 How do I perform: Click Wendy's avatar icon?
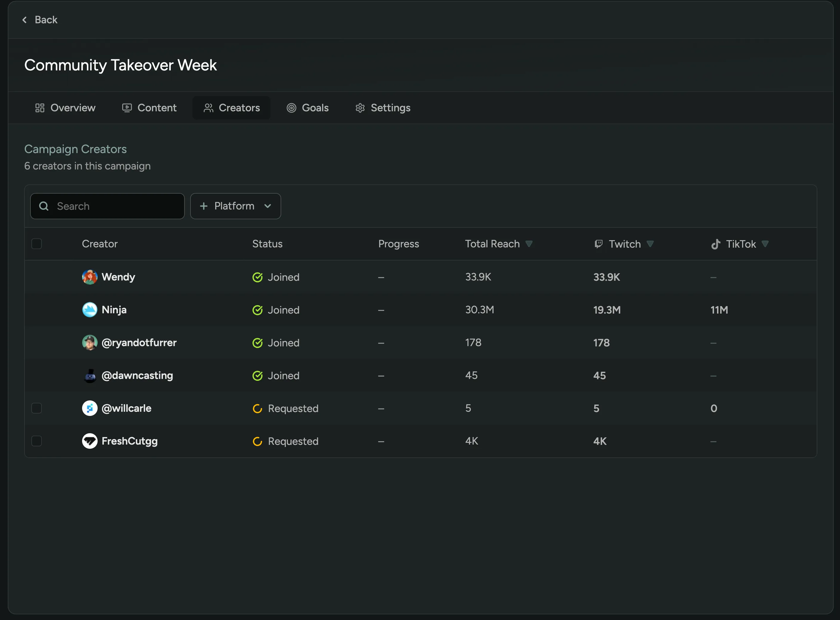click(x=89, y=277)
